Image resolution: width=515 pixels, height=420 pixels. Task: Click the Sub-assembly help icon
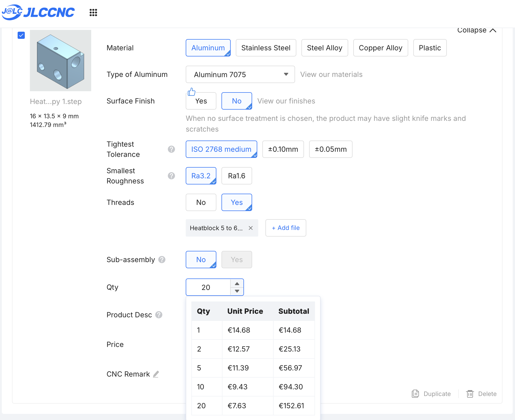pyautogui.click(x=162, y=260)
